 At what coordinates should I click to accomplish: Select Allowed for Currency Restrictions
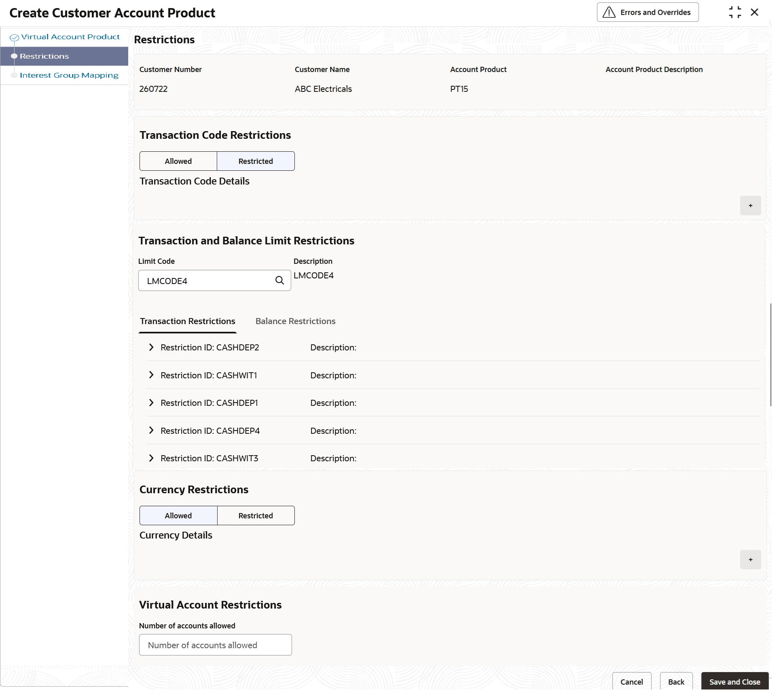[178, 515]
